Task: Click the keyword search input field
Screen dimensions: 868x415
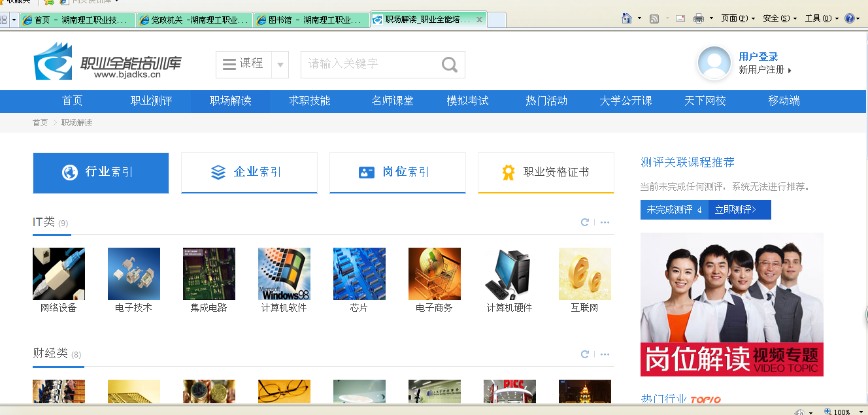Action: [x=369, y=65]
